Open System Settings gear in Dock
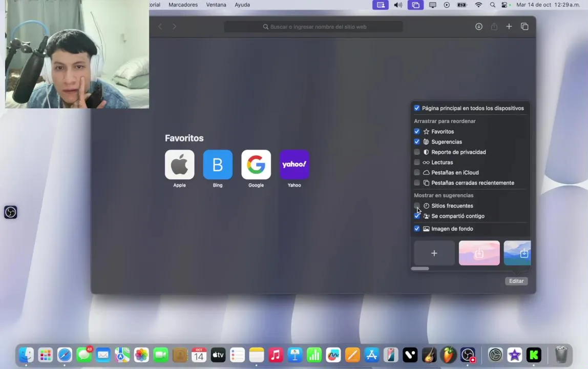This screenshot has height=369, width=588. click(495, 355)
